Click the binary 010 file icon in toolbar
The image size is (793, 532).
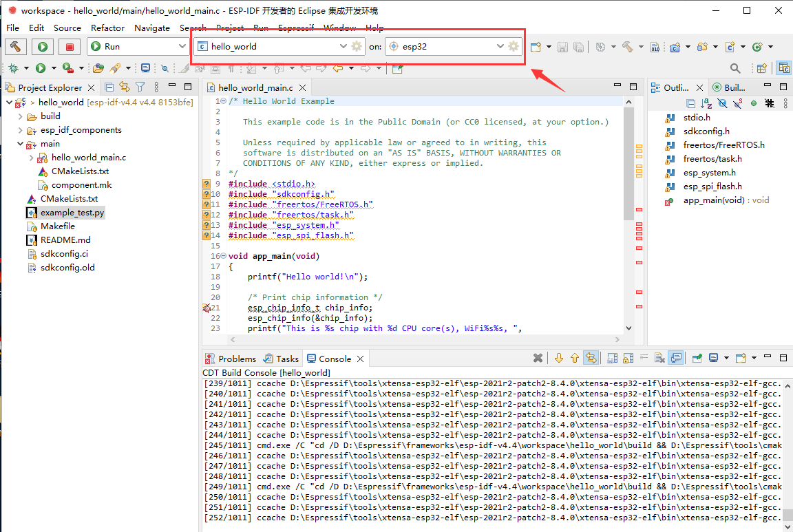pos(655,47)
